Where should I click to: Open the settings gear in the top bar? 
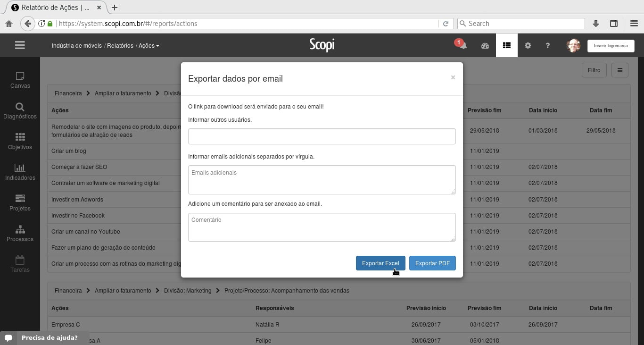tap(528, 45)
